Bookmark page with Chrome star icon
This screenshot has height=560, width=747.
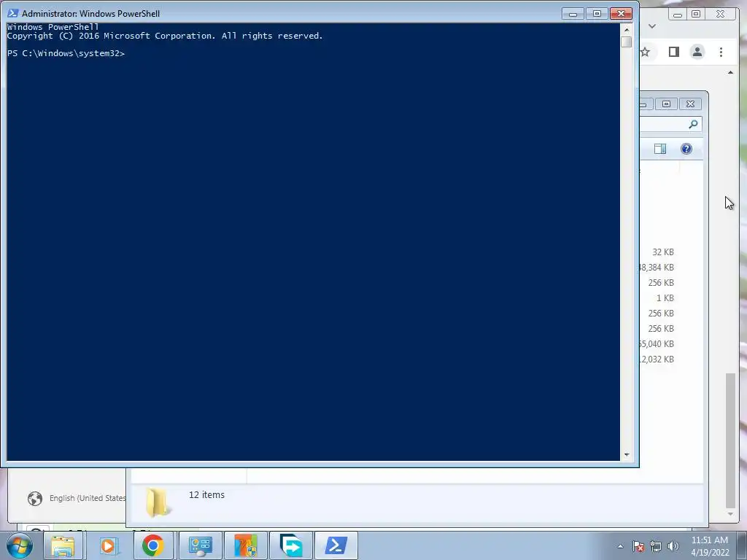tap(645, 52)
